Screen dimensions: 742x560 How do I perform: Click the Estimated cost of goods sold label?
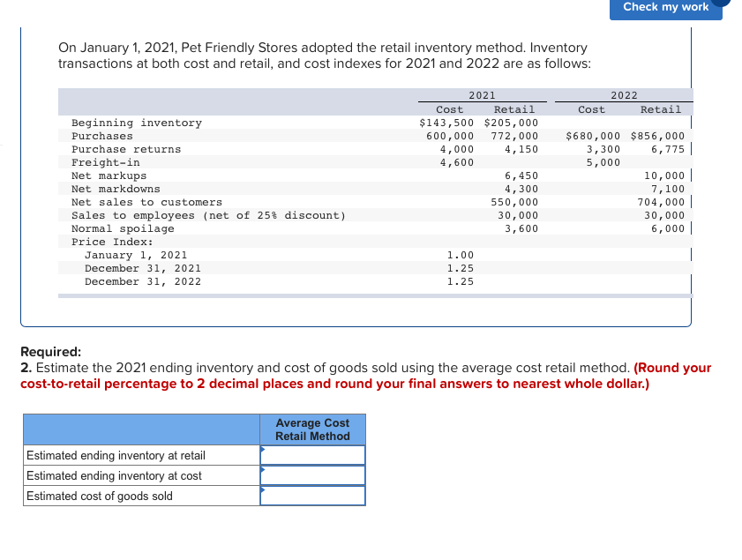(x=100, y=496)
